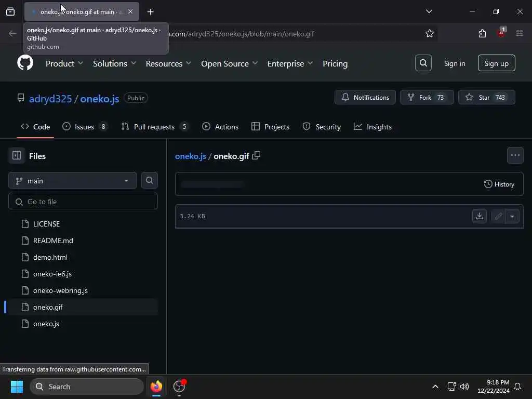The image size is (532, 399).
Task: Select the Code tab
Action: (x=35, y=127)
